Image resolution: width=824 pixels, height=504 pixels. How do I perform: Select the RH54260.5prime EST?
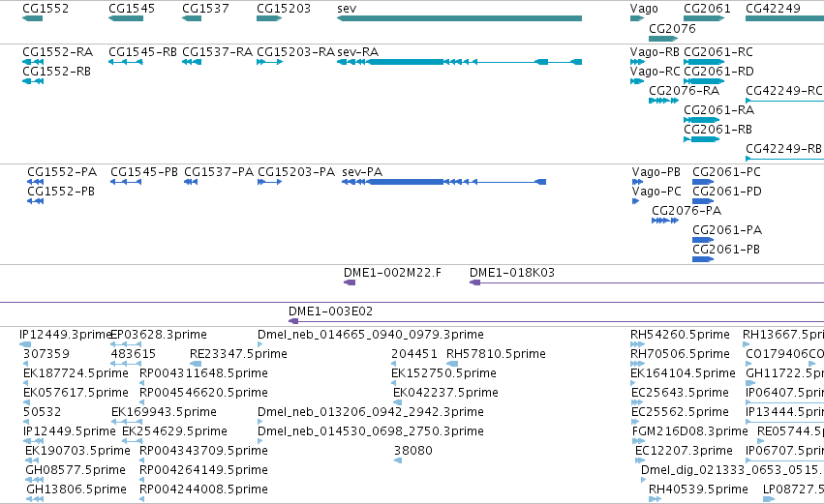pos(637,345)
